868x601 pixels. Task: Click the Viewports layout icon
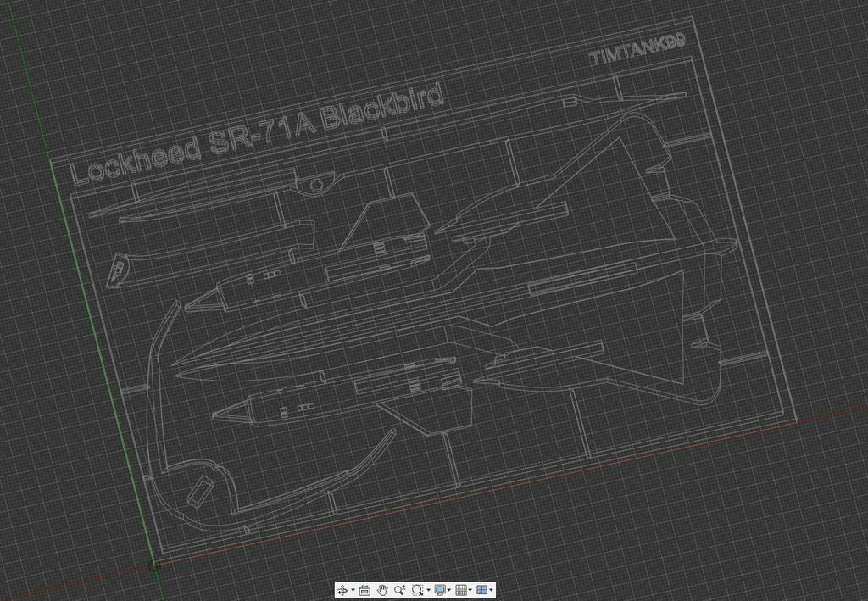pos(482,590)
